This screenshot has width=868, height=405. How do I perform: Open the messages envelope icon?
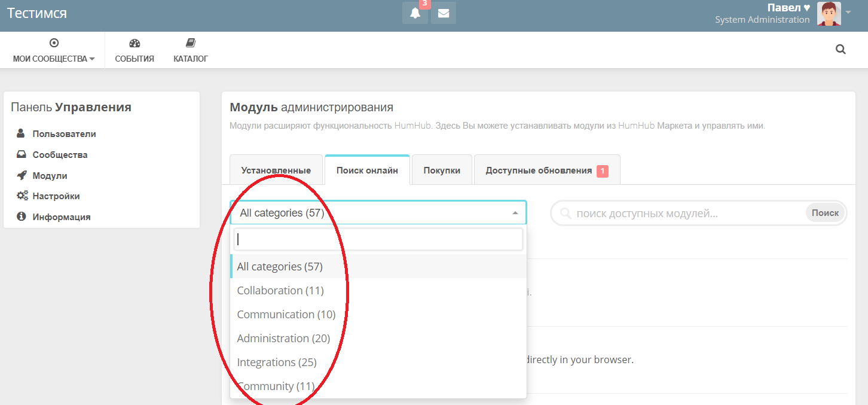(444, 13)
